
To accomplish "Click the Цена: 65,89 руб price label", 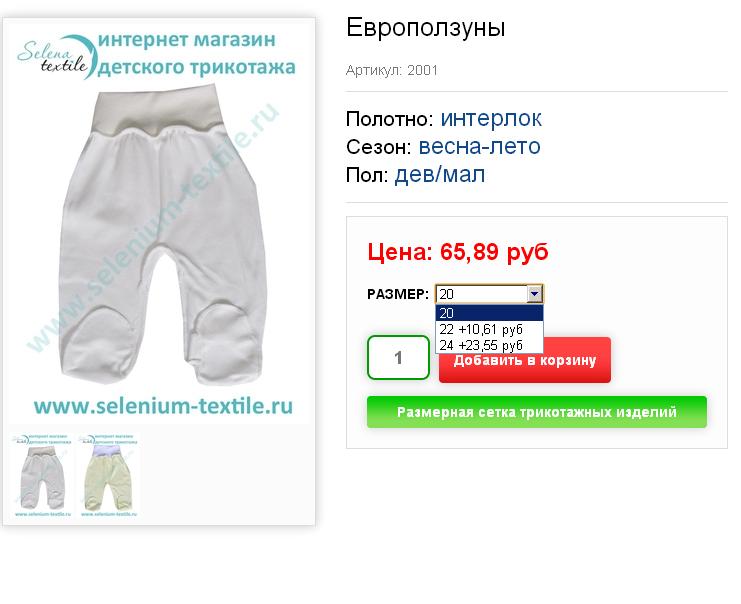I will point(457,252).
